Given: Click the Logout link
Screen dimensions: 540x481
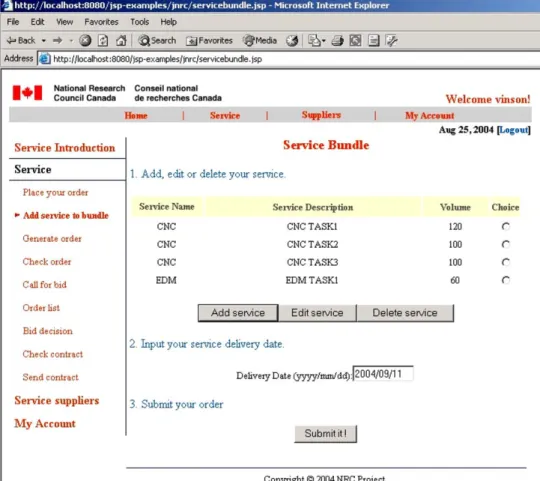Looking at the screenshot, I should [514, 130].
